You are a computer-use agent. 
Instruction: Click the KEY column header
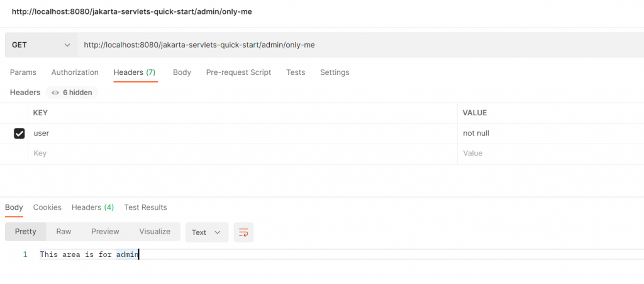42,113
